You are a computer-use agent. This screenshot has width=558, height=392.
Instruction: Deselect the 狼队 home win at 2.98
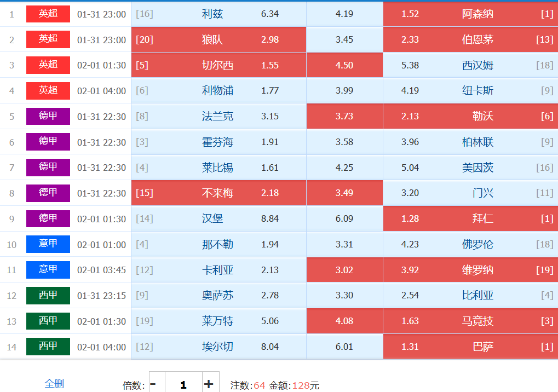click(218, 40)
